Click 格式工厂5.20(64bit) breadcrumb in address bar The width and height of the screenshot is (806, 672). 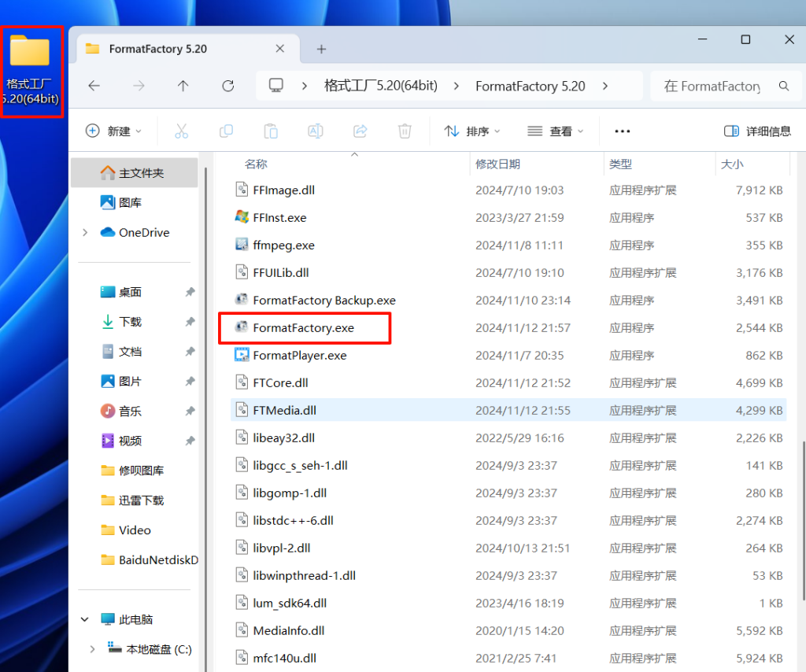(381, 86)
